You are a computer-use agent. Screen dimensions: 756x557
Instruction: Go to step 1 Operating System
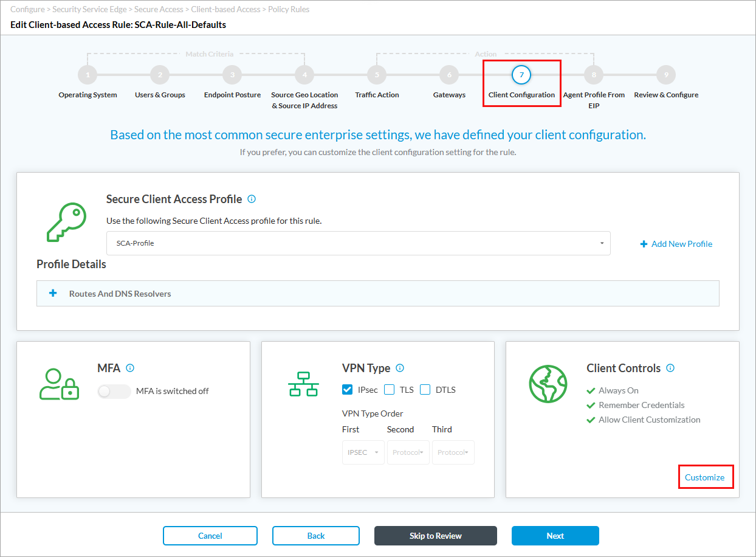[88, 75]
